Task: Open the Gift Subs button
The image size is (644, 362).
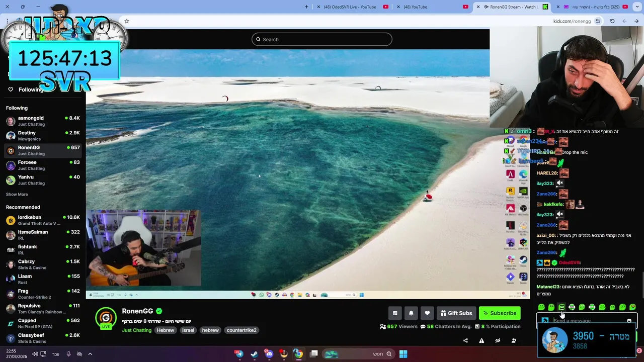Action: (x=456, y=313)
